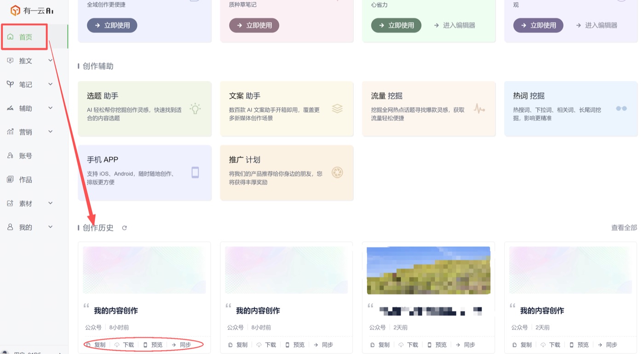Screen dimensions: 644x354
Task: Click 下载 on the first history card
Action: pos(124,345)
